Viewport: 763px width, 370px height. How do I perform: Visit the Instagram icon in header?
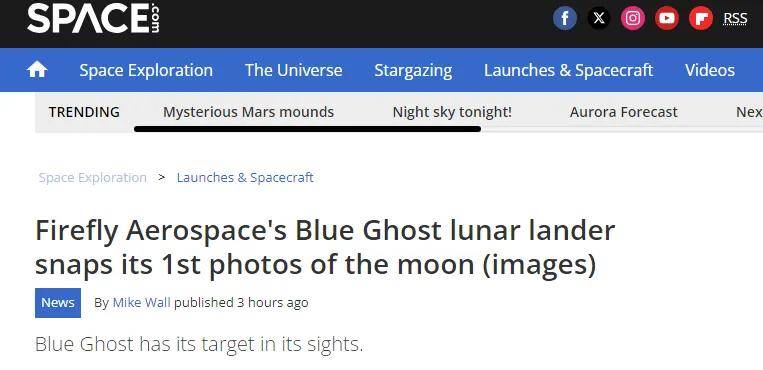633,18
